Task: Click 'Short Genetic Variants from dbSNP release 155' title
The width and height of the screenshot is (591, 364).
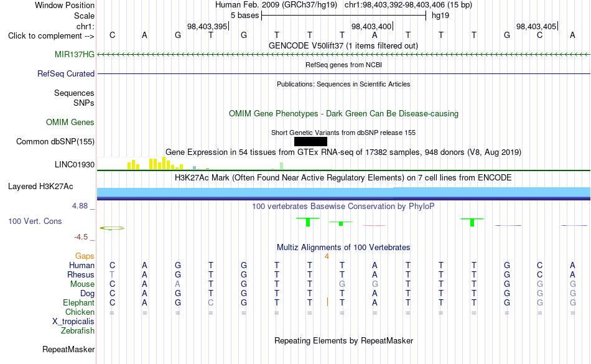Action: 343,133
